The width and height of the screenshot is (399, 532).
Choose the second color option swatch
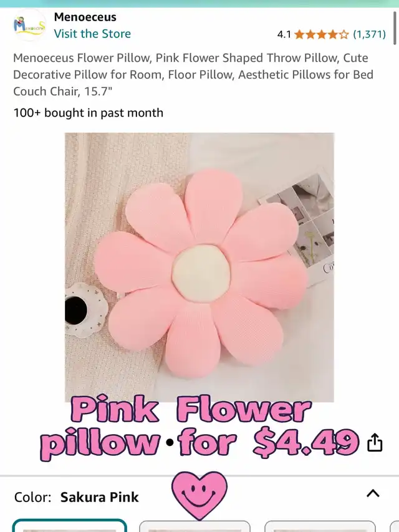195,526
